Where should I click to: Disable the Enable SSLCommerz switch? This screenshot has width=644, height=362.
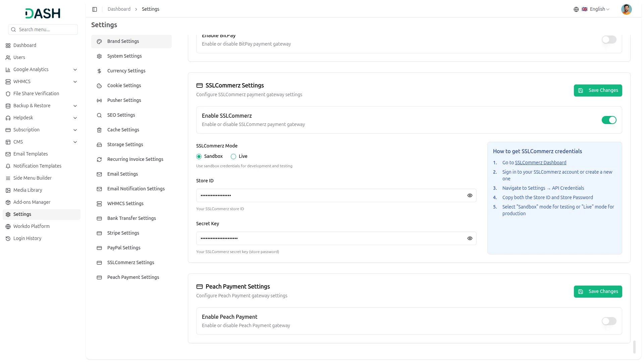pyautogui.click(x=609, y=120)
